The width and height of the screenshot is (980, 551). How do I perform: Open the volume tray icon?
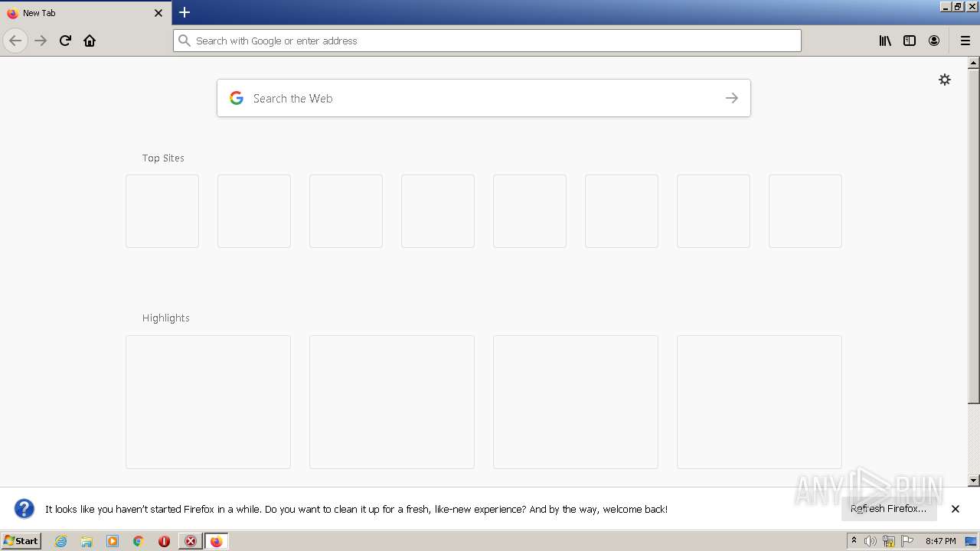871,541
